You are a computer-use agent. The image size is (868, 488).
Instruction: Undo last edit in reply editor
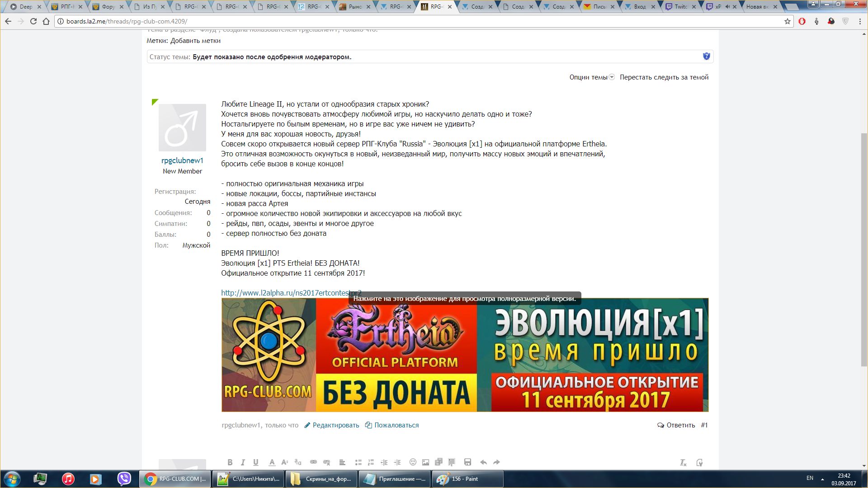click(483, 462)
